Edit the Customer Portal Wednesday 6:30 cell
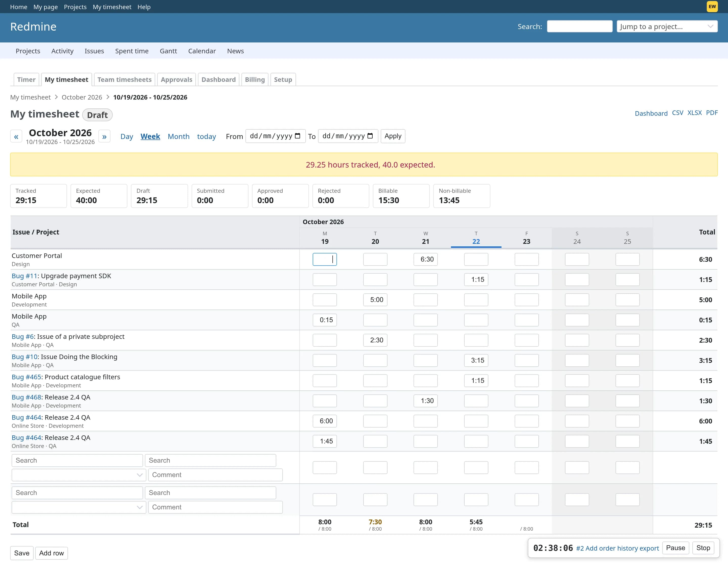The width and height of the screenshot is (728, 566). 425,259
